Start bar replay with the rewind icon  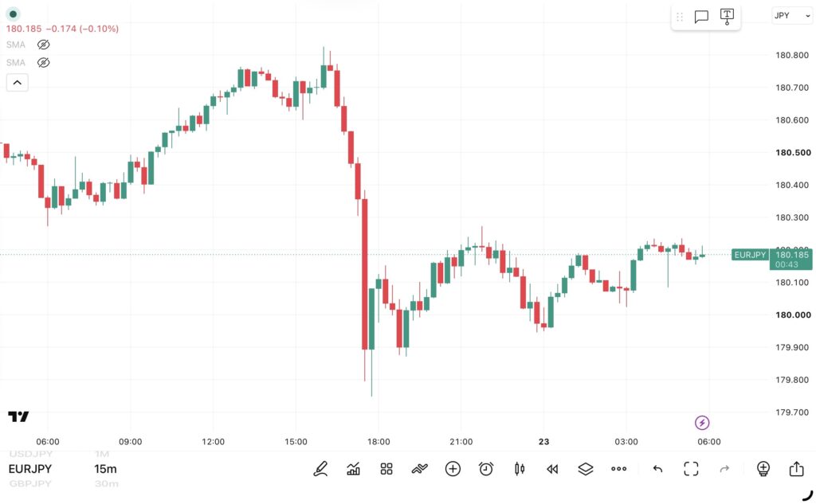552,469
